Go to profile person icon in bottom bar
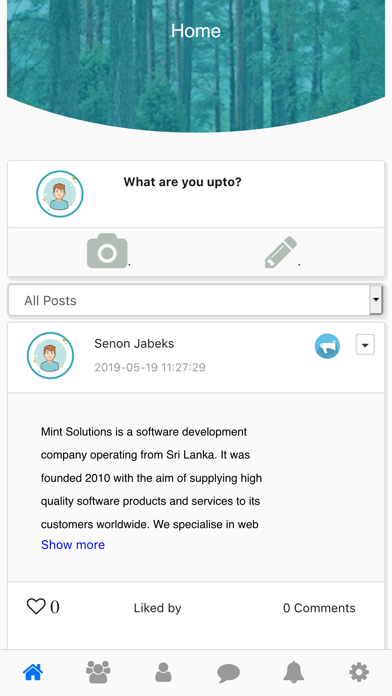 (163, 672)
